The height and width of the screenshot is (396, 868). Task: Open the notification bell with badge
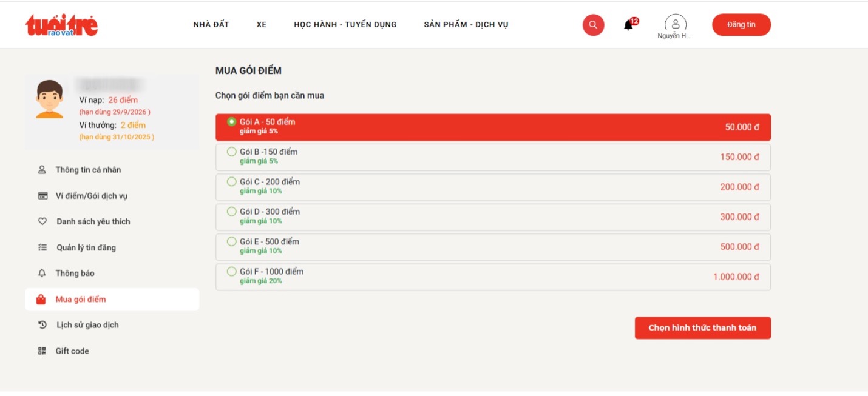coord(629,25)
